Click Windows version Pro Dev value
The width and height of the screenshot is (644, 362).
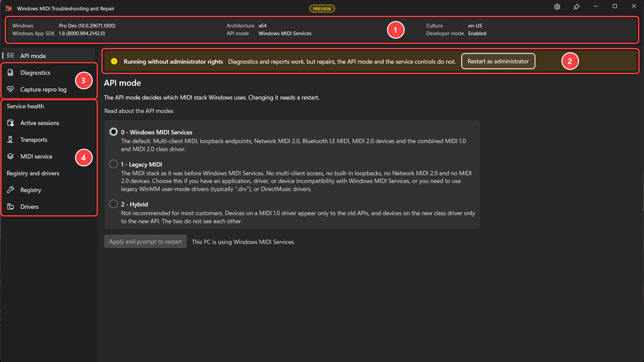pos(87,25)
